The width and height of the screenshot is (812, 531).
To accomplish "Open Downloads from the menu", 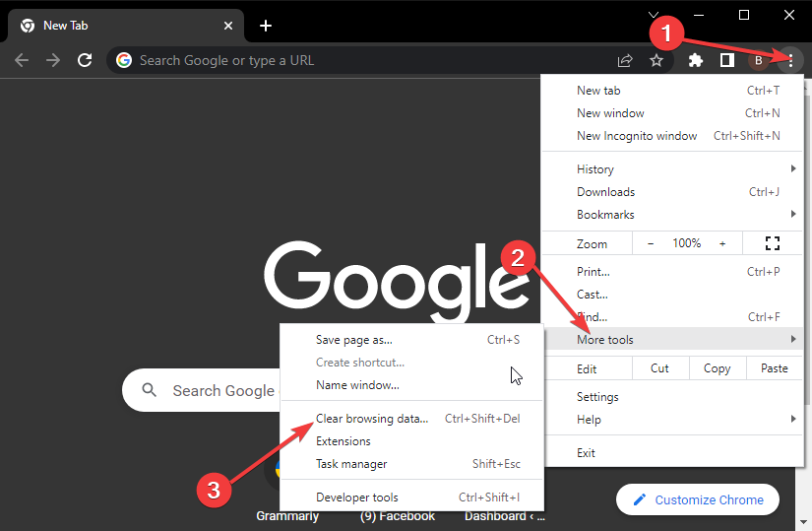I will [672, 192].
